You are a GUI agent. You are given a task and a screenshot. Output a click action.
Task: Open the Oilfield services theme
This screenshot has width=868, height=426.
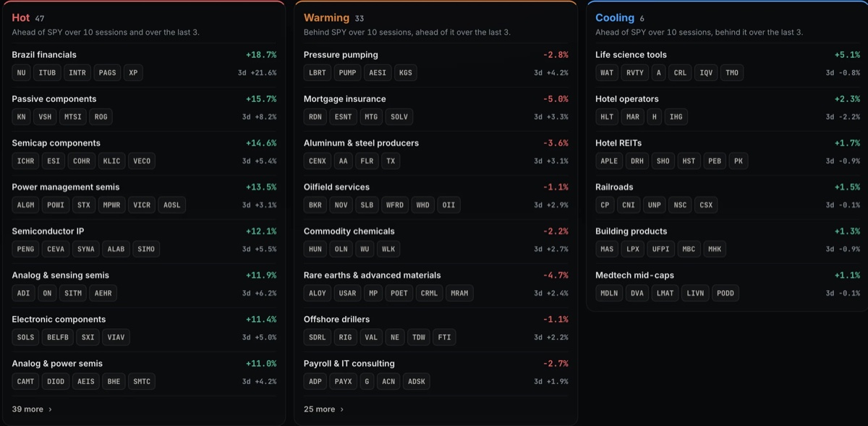[x=337, y=187]
